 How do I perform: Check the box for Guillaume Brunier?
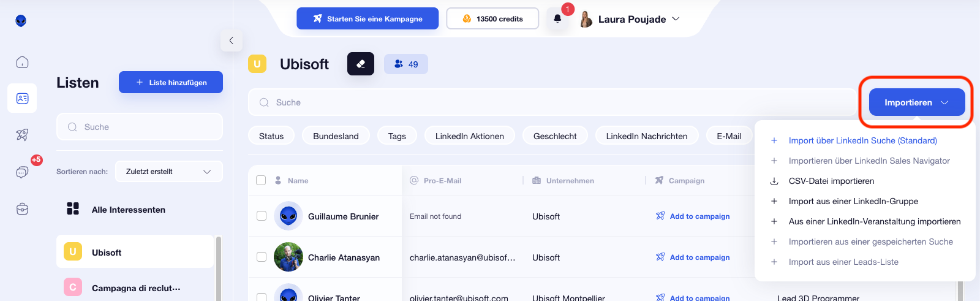[x=262, y=216]
